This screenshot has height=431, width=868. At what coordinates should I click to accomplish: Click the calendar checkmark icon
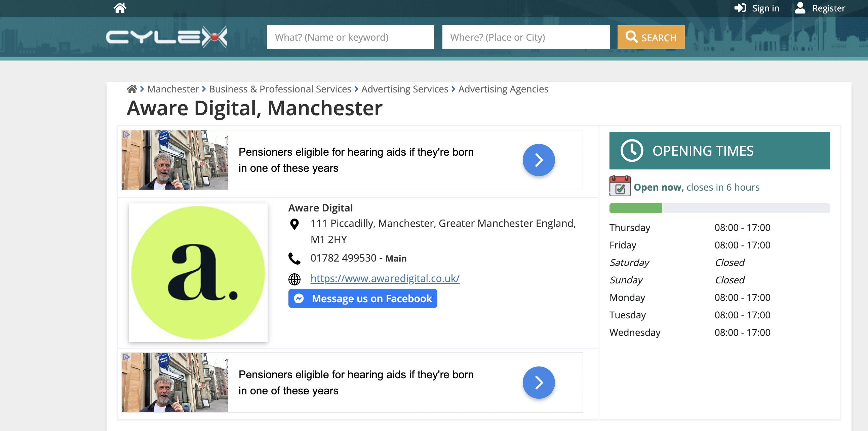(620, 186)
